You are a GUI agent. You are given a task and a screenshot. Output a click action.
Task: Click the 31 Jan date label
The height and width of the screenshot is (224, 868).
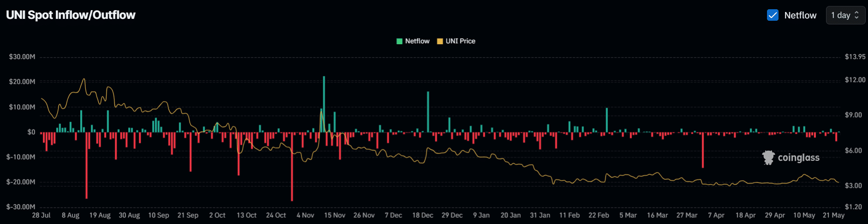[540, 215]
